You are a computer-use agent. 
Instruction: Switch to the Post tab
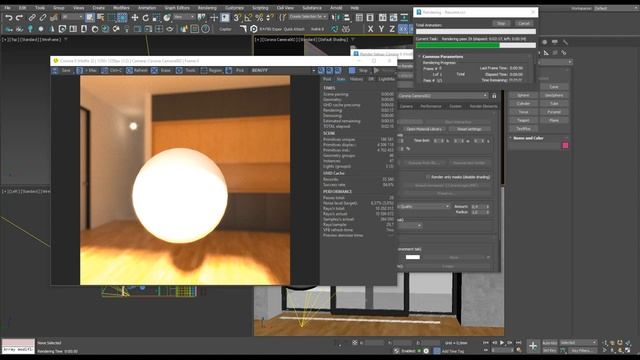327,79
